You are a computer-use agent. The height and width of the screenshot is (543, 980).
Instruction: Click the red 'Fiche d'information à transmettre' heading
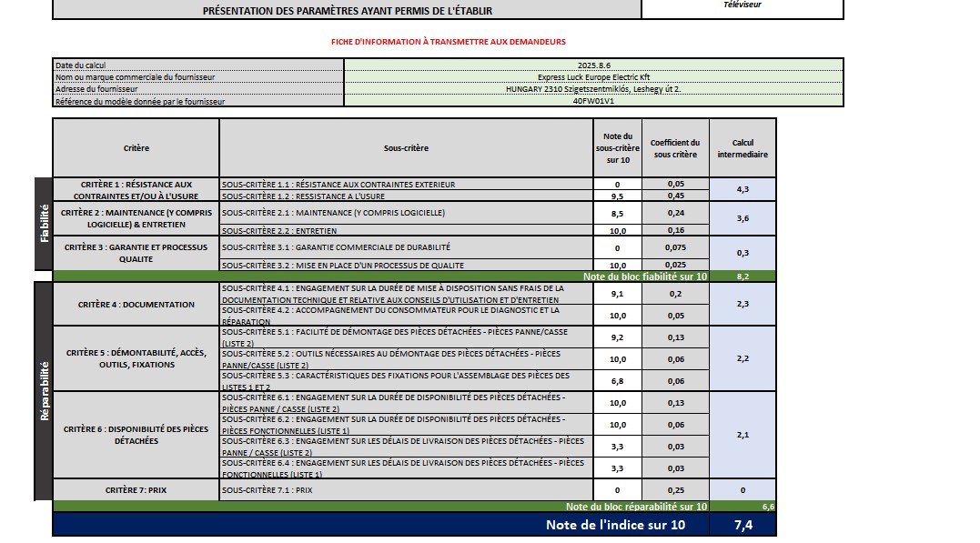(x=448, y=42)
